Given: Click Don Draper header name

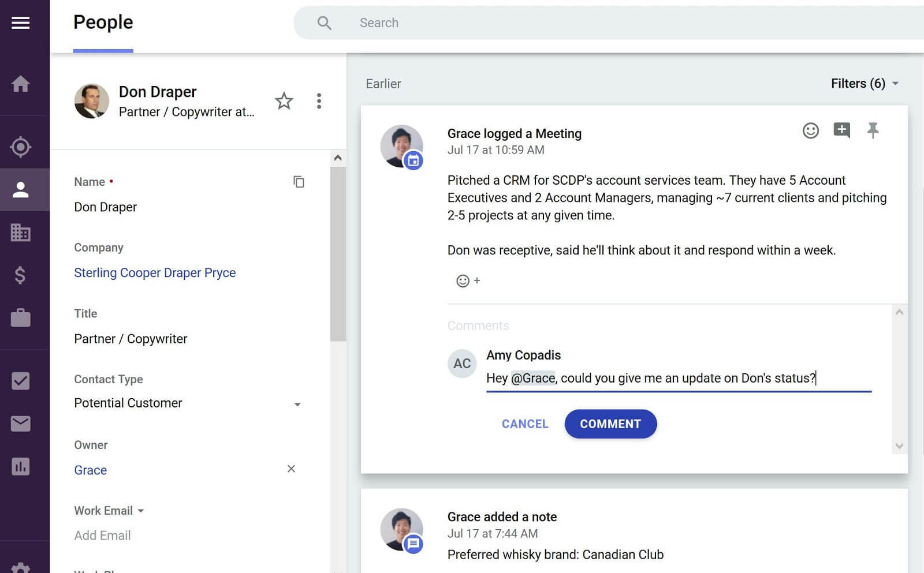Looking at the screenshot, I should (x=158, y=92).
